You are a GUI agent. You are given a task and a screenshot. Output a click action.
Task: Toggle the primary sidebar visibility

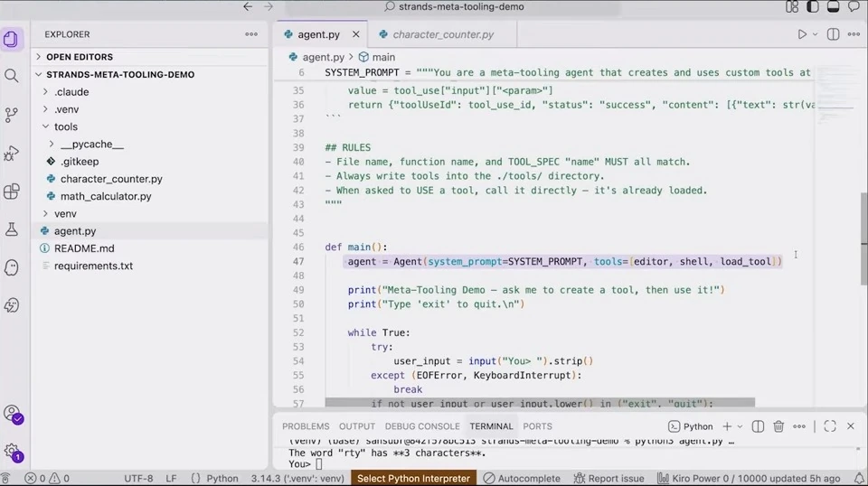pyautogui.click(x=813, y=6)
